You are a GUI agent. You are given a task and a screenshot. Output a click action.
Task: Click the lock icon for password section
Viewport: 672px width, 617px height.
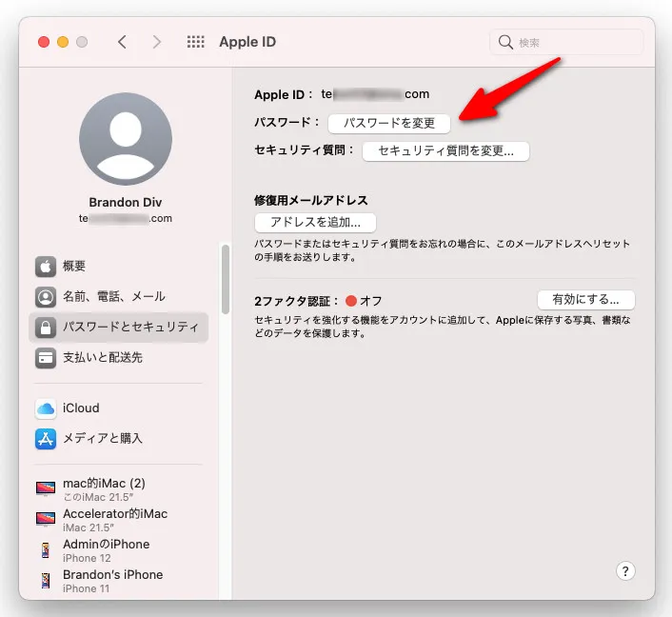coord(46,328)
